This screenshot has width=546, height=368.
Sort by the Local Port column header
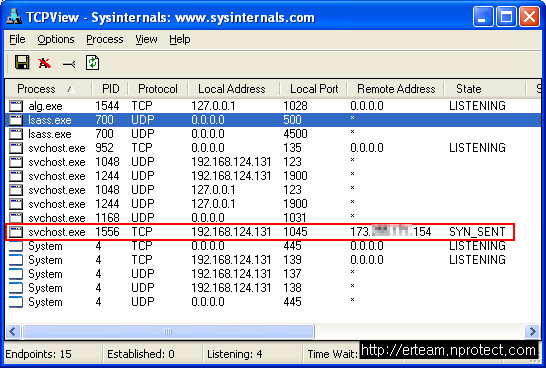click(x=313, y=89)
